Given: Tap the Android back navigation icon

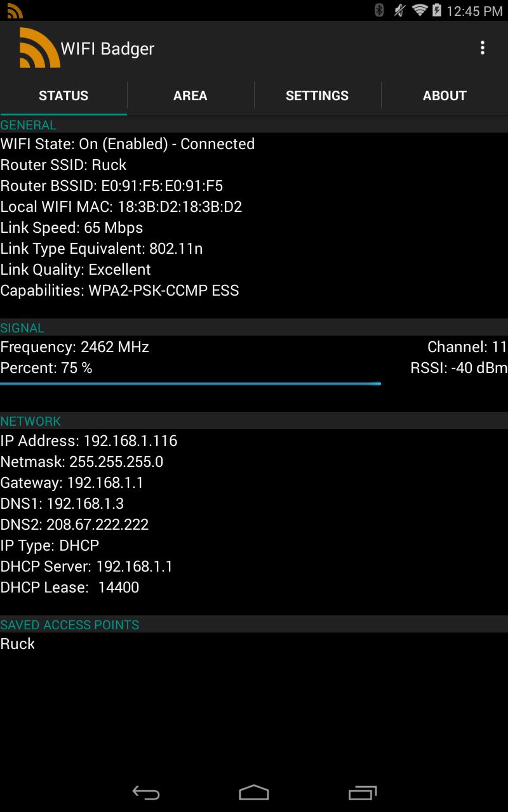Looking at the screenshot, I should click(145, 792).
